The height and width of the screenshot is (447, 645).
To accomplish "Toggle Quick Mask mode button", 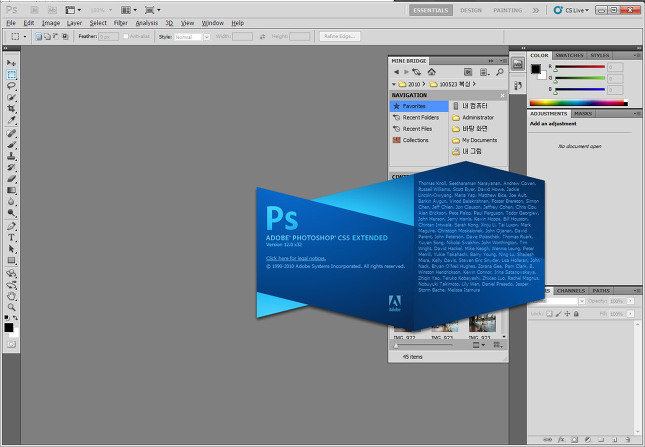I will coord(11,344).
